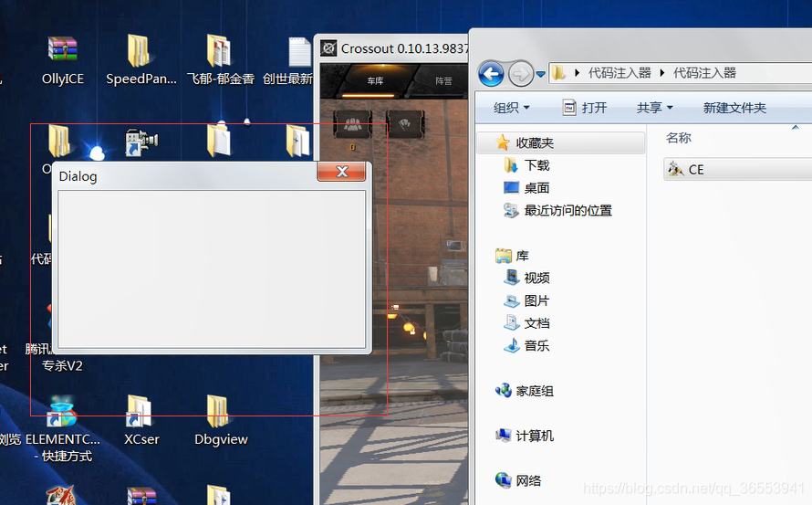Click the 打开 toolbar button
The width and height of the screenshot is (812, 505).
pyautogui.click(x=584, y=108)
